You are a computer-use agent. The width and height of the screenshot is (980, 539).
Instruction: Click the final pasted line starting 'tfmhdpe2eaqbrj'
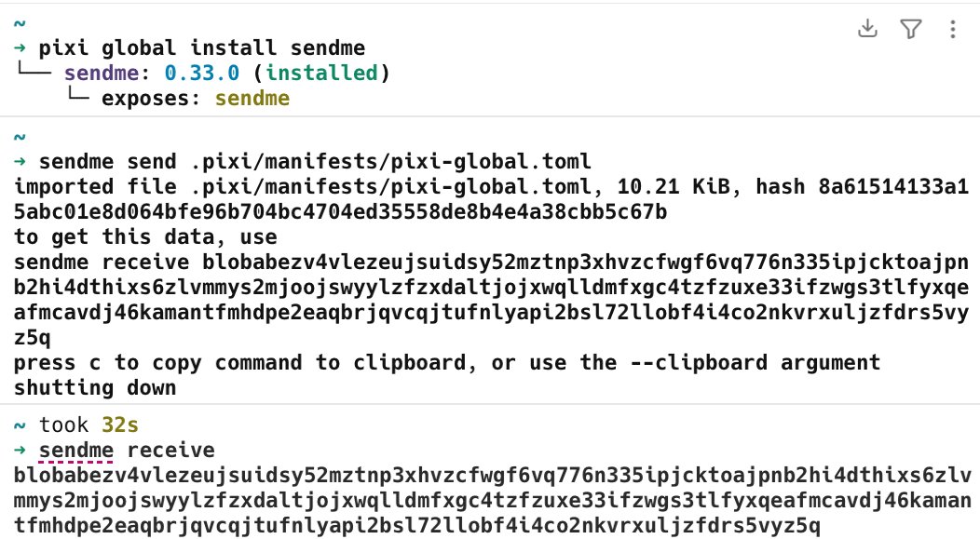point(417,526)
